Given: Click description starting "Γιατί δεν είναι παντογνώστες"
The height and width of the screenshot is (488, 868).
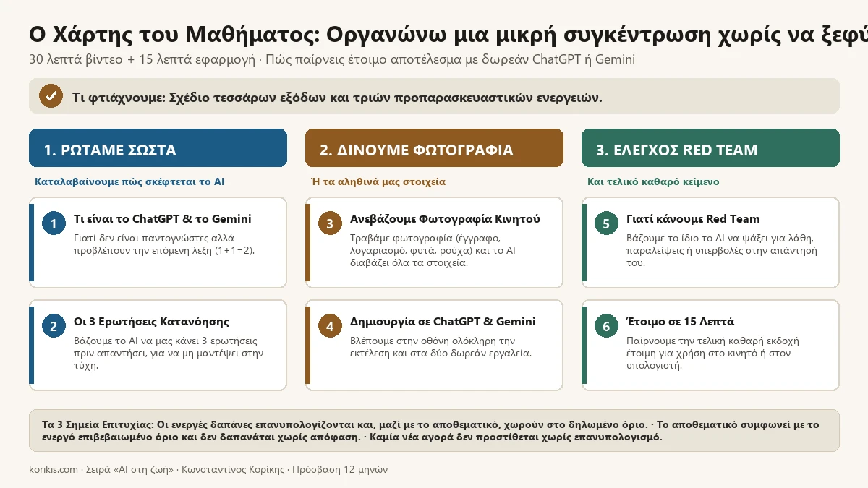Looking at the screenshot, I should [164, 244].
